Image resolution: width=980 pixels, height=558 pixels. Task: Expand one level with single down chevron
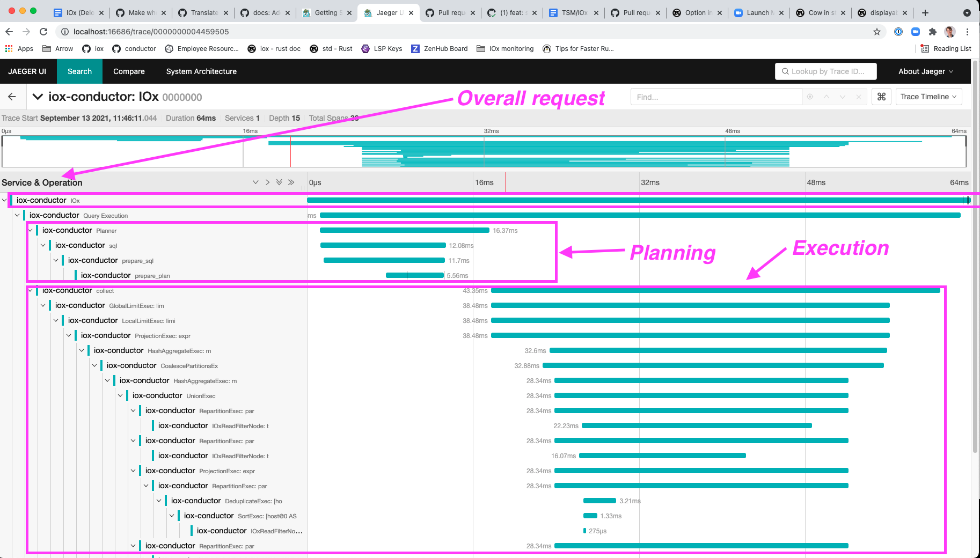[x=255, y=182]
